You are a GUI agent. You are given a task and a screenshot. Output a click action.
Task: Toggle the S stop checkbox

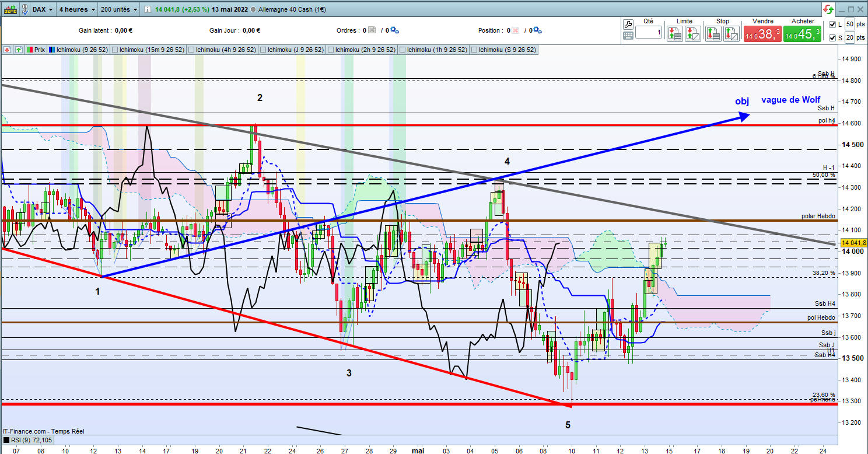click(832, 37)
